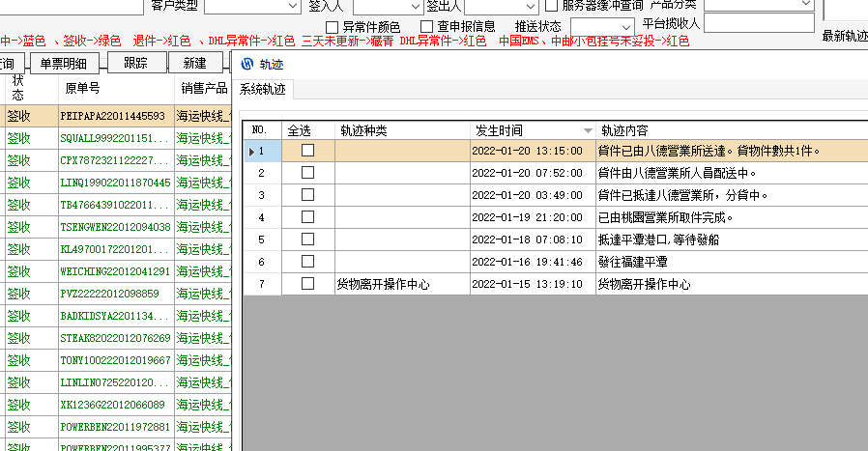Select order POWERBEN22011972881
The image size is (868, 451).
pyautogui.click(x=115, y=427)
